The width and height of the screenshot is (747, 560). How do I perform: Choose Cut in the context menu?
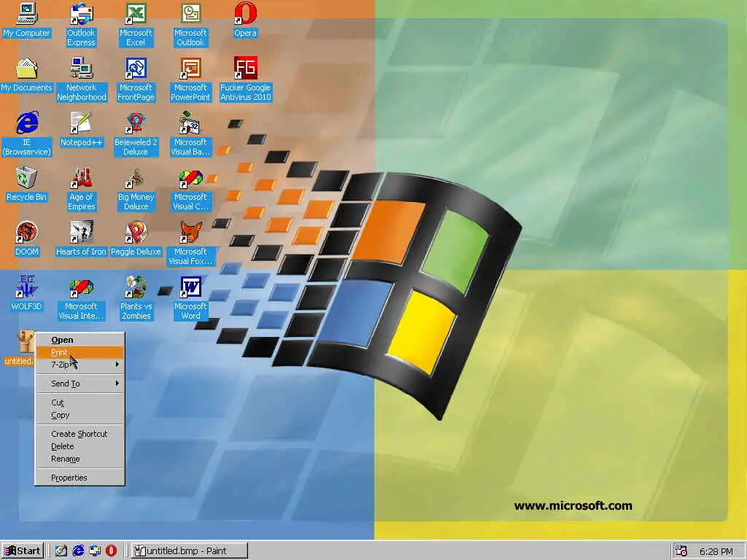80,402
